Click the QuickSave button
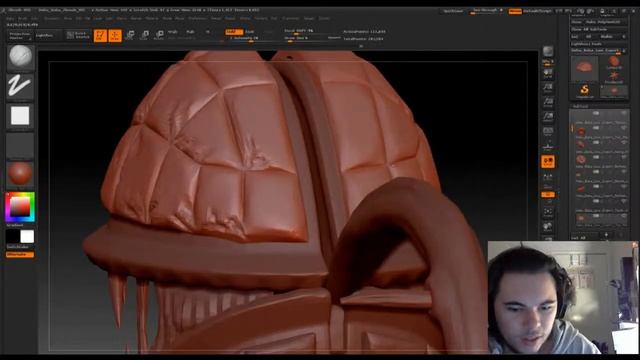Image resolution: width=640 pixels, height=360 pixels. click(x=453, y=11)
